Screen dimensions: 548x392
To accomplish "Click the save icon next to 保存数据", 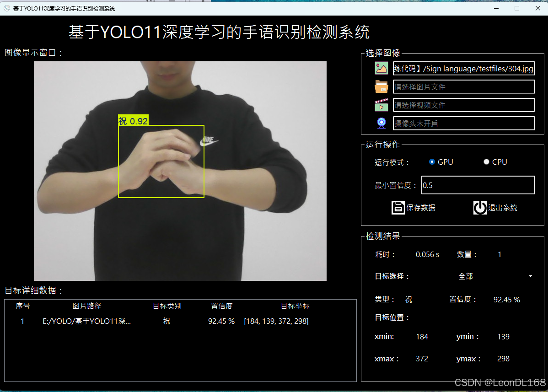I will click(398, 208).
